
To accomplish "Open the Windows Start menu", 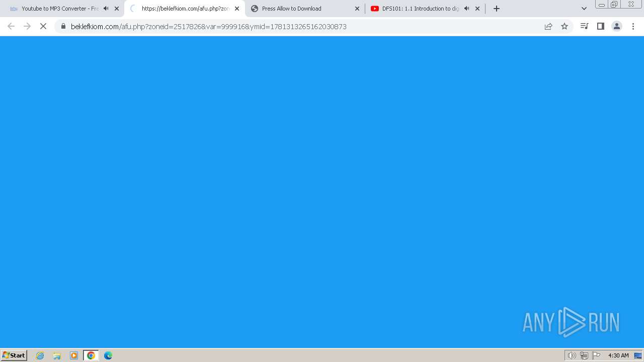I will point(14,355).
